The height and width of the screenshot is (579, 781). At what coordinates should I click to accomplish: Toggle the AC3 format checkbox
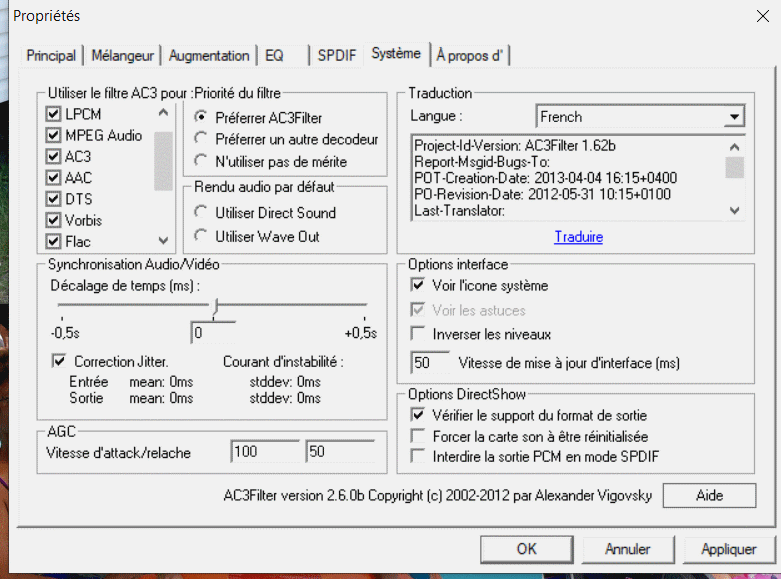tap(53, 156)
